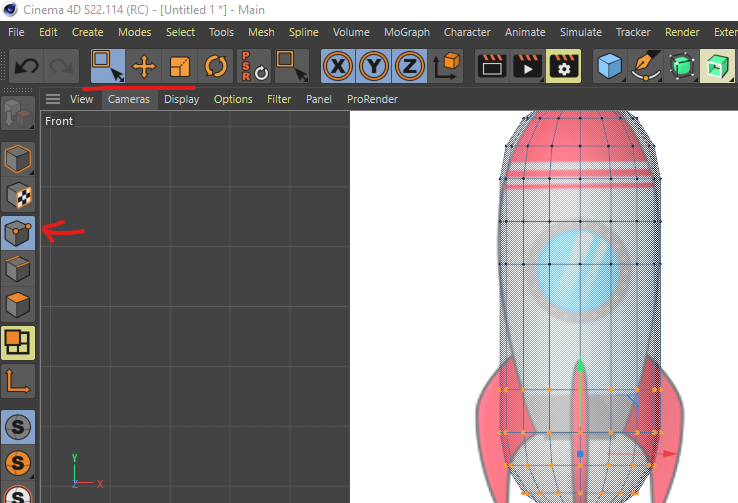The height and width of the screenshot is (503, 738).
Task: Open the Animate menu
Action: (525, 32)
